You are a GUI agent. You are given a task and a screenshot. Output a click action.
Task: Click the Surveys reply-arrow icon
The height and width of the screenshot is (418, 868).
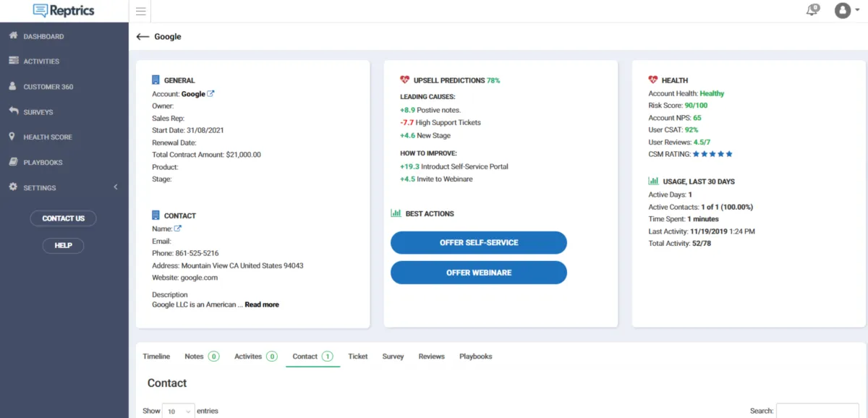(13, 111)
